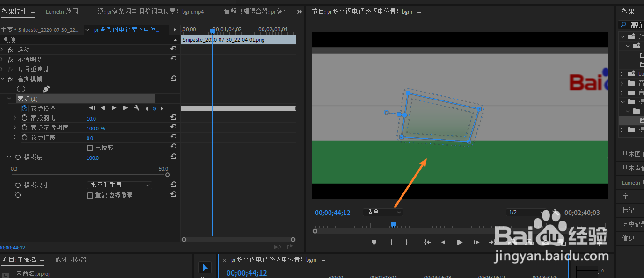644x278 pixels.
Task: Switch to the Lumetri 范围 tab
Action: tap(62, 11)
